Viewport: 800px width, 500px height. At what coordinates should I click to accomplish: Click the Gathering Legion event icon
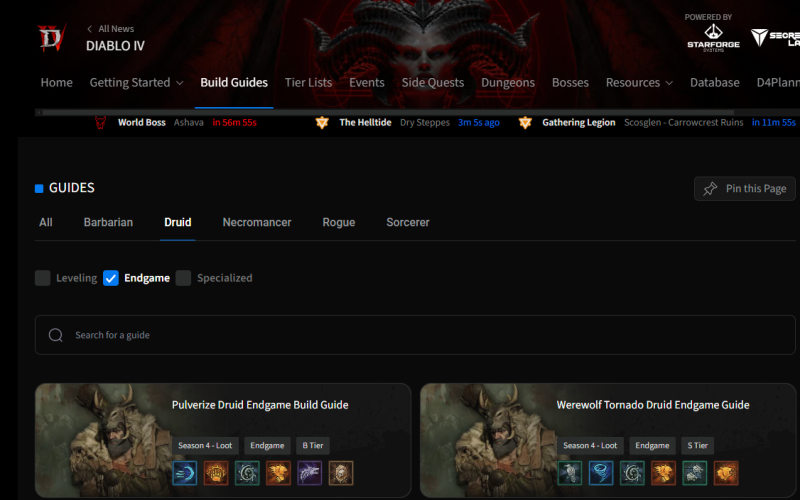coord(525,122)
